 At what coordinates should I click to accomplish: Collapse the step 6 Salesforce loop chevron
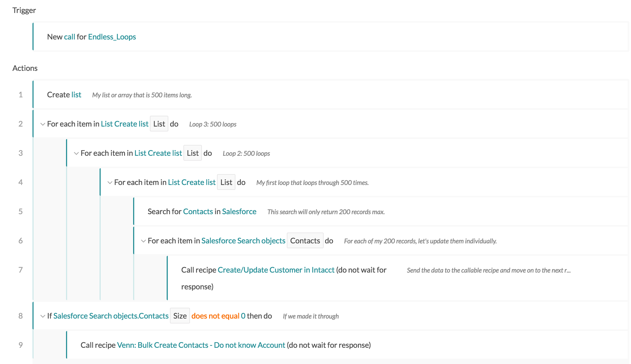pos(143,241)
